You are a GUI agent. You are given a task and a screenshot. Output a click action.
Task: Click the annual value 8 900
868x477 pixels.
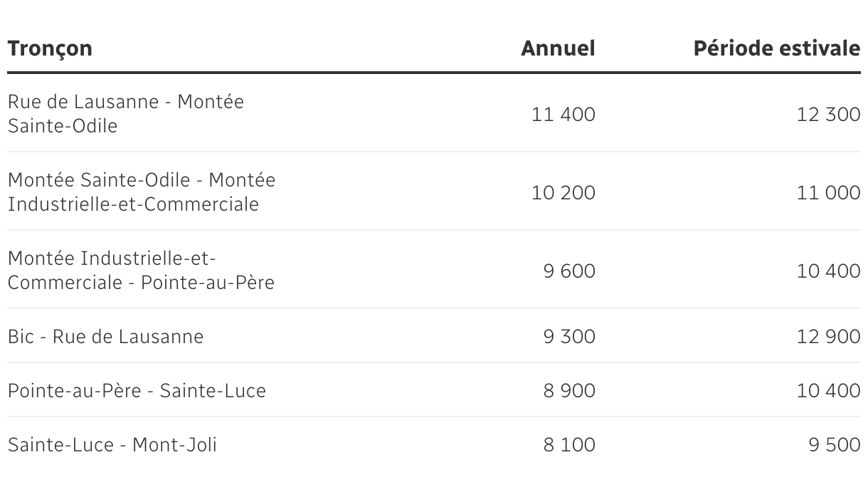click(x=568, y=390)
